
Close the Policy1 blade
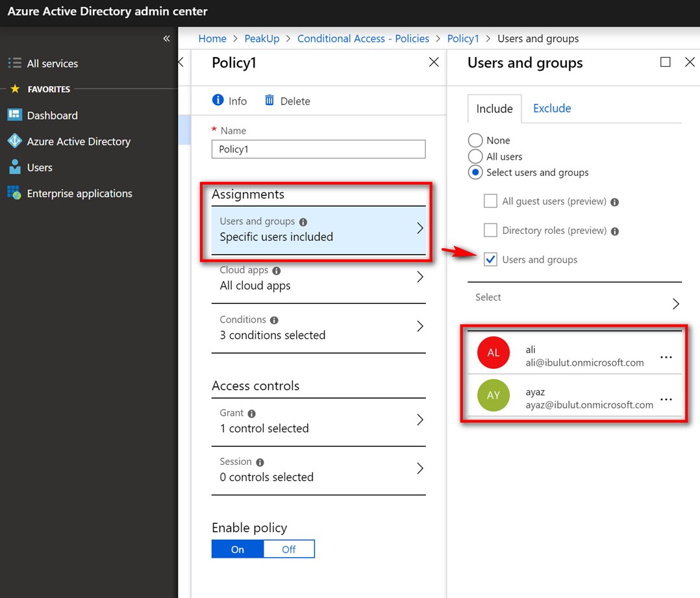434,62
